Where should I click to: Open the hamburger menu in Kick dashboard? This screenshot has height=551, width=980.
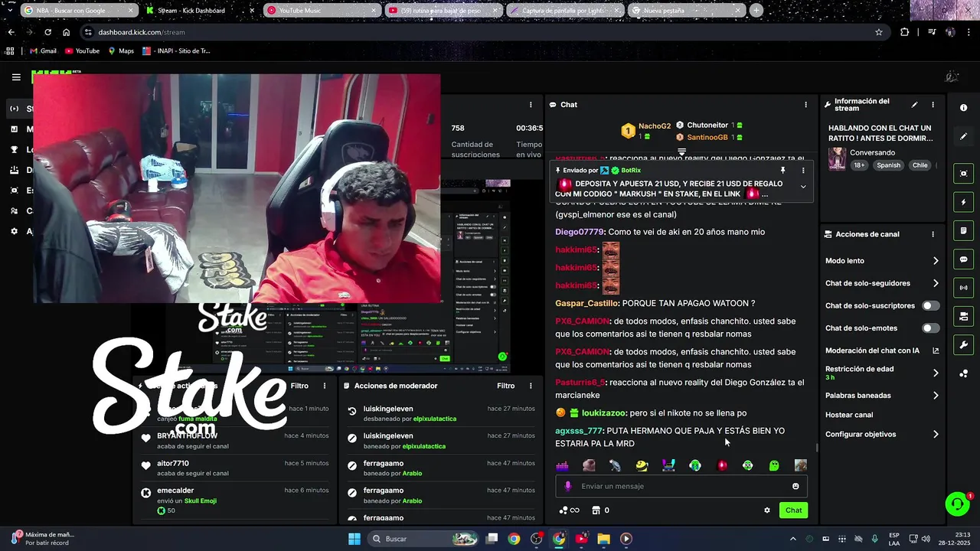tap(16, 77)
